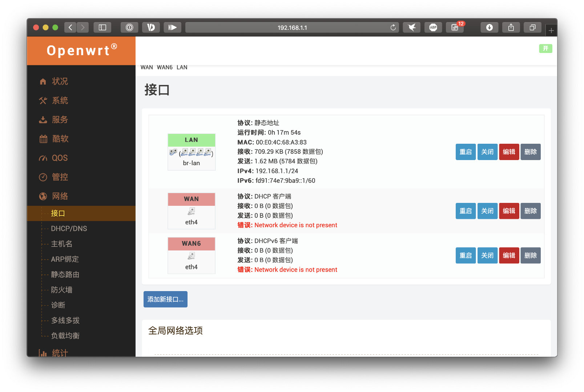The height and width of the screenshot is (392, 584).
Task: Toggle the green auto-refresh 开 indicator
Action: [545, 48]
